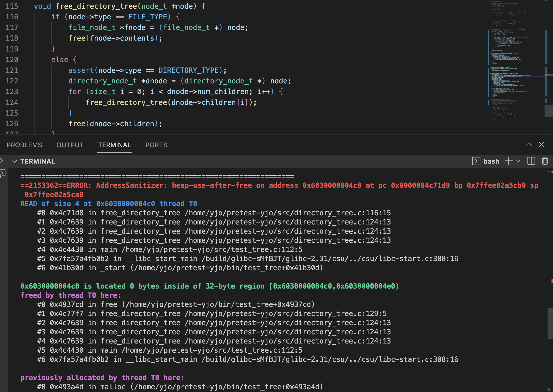Image resolution: width=553 pixels, height=392 pixels.
Task: Click the right-chevron icon at far left
Action: pyautogui.click(x=1, y=161)
